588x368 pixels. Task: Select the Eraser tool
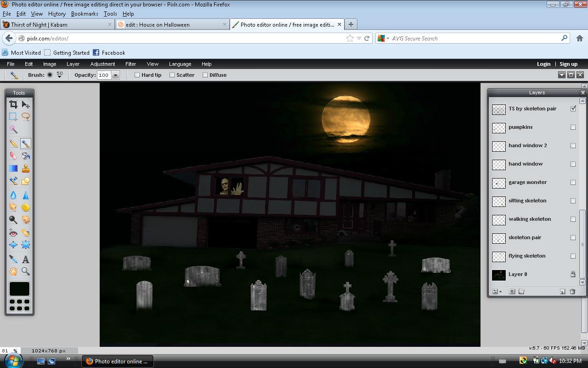point(13,156)
